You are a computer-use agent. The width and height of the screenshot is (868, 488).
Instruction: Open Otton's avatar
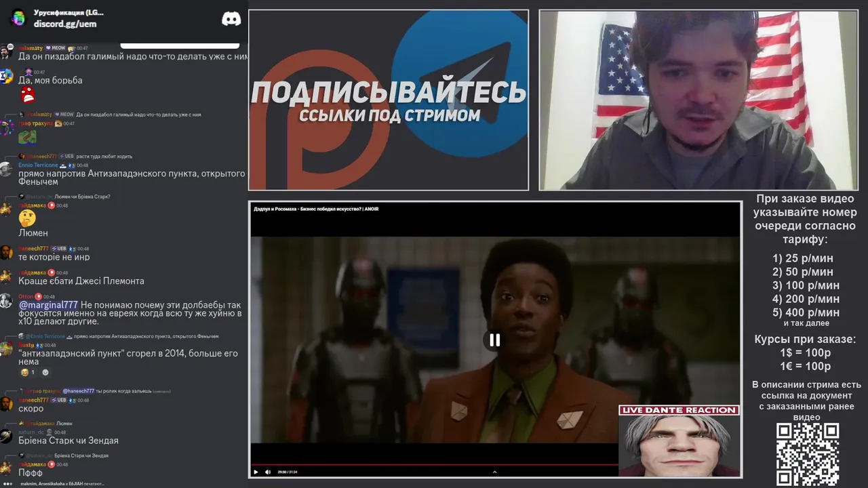[5, 301]
